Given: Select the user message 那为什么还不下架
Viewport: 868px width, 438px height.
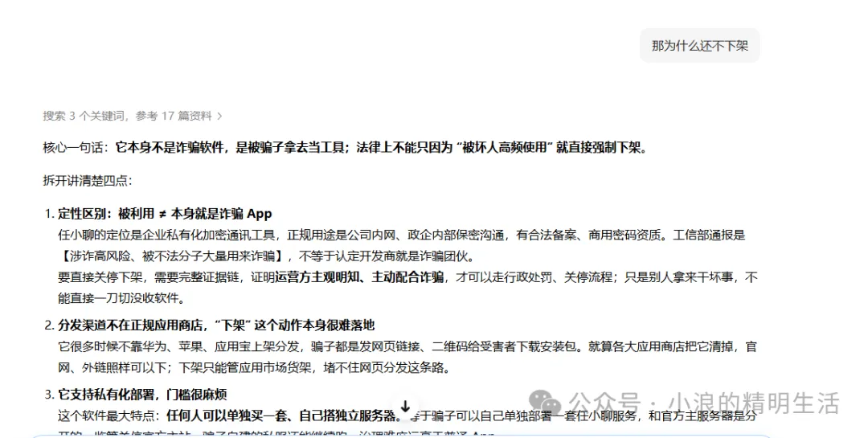Looking at the screenshot, I should (x=700, y=46).
